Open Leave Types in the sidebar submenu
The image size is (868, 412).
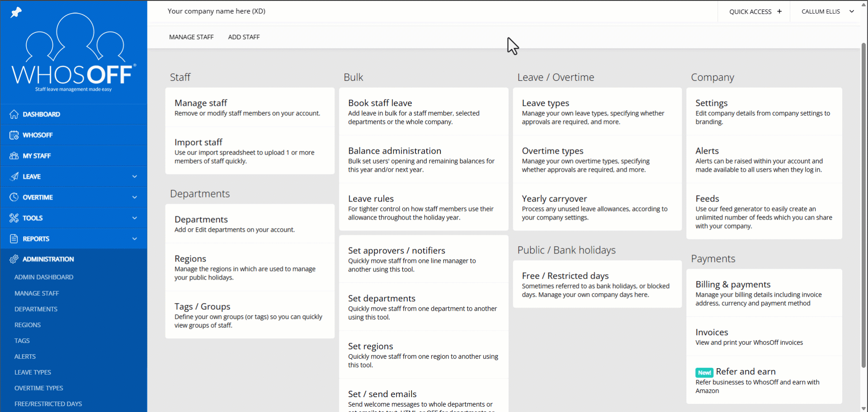pyautogui.click(x=33, y=372)
